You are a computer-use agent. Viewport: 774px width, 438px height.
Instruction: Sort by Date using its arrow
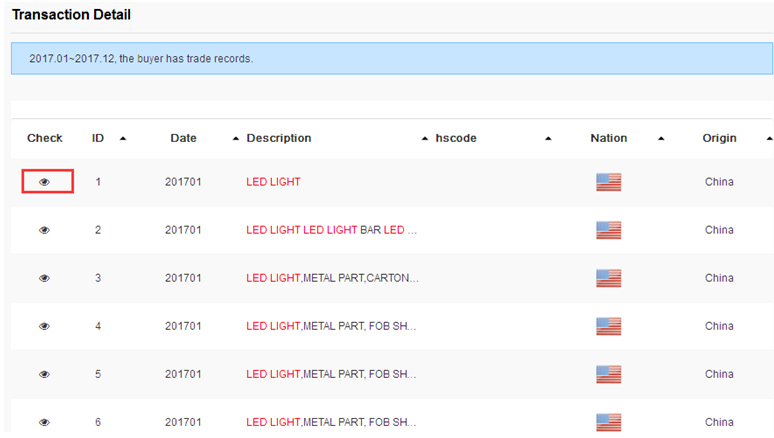(235, 139)
